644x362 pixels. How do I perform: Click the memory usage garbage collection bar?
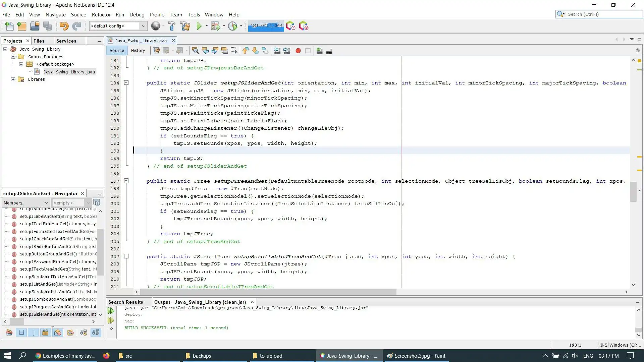tap(266, 26)
